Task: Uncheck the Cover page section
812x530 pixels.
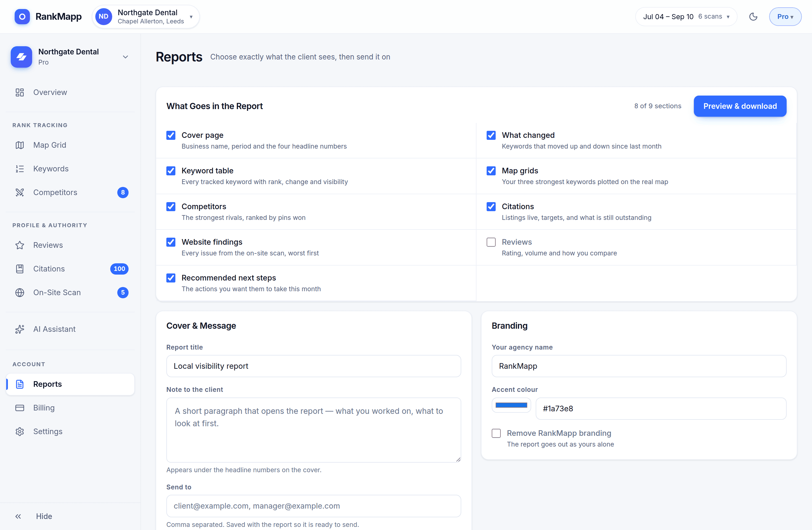Action: 171,135
